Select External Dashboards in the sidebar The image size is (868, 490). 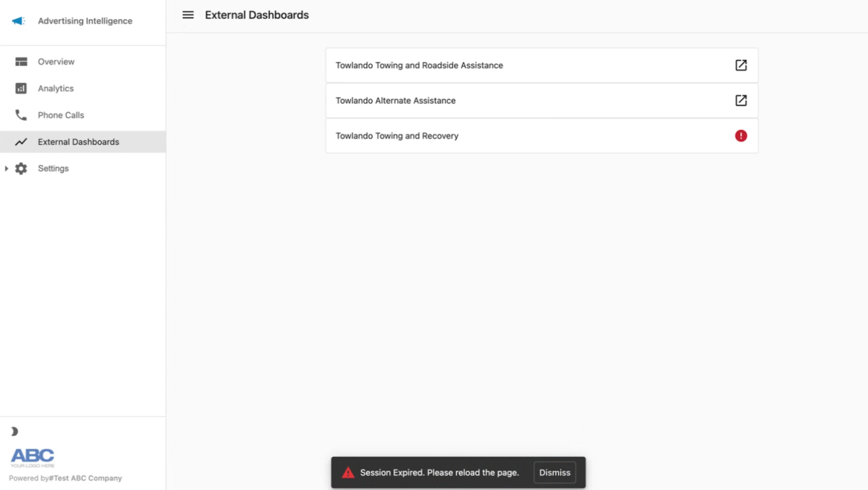click(x=78, y=142)
